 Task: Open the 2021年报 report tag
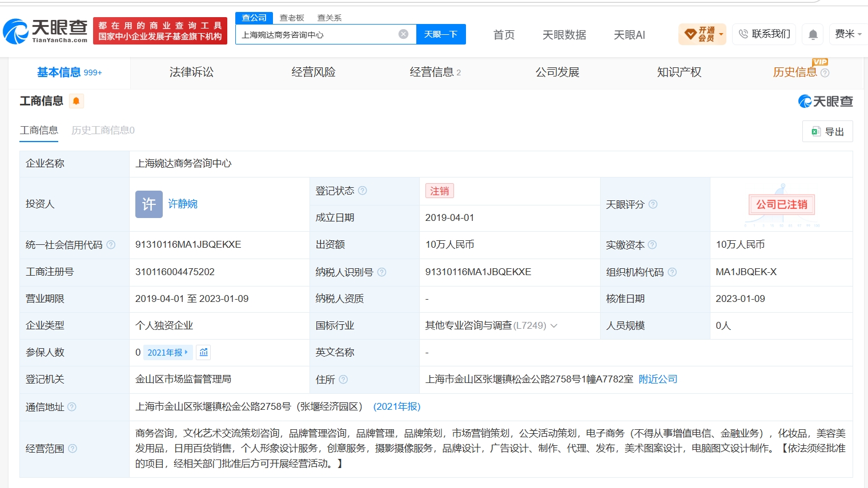click(168, 353)
